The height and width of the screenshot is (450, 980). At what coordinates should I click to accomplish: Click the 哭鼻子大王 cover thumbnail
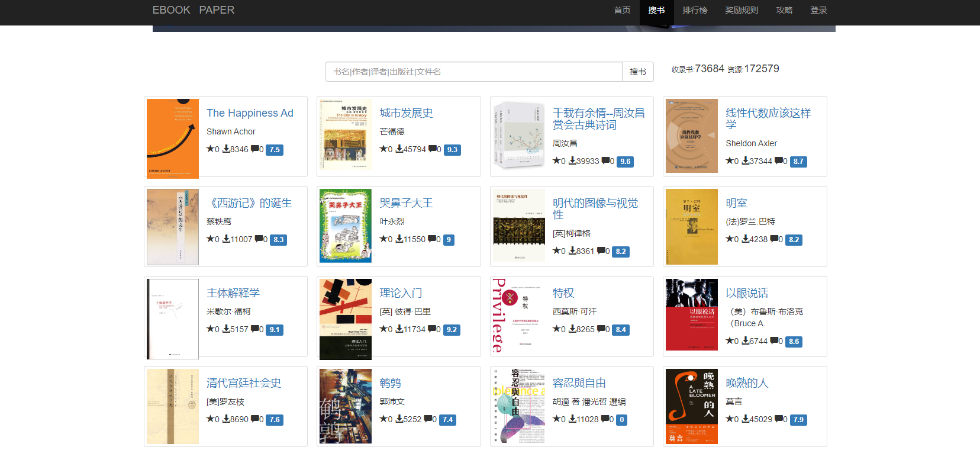click(x=346, y=226)
